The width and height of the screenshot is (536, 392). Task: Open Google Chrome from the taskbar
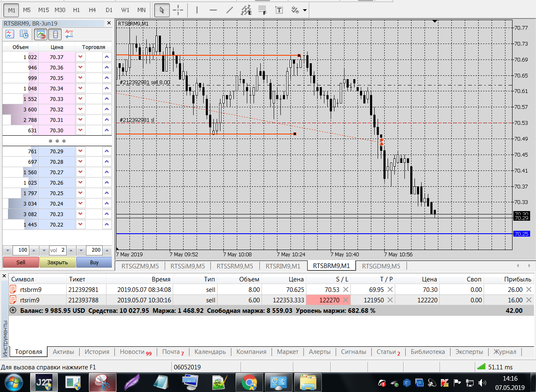pyautogui.click(x=249, y=382)
